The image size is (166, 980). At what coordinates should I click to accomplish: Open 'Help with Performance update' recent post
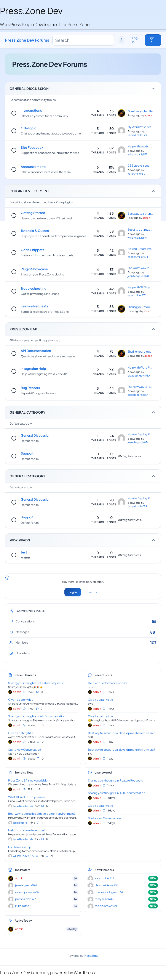point(108,683)
